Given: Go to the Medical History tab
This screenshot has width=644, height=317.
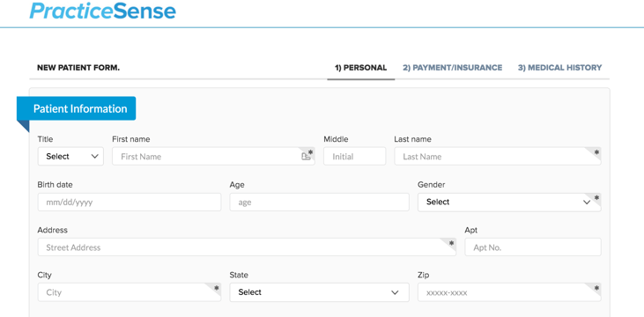Looking at the screenshot, I should pyautogui.click(x=559, y=68).
